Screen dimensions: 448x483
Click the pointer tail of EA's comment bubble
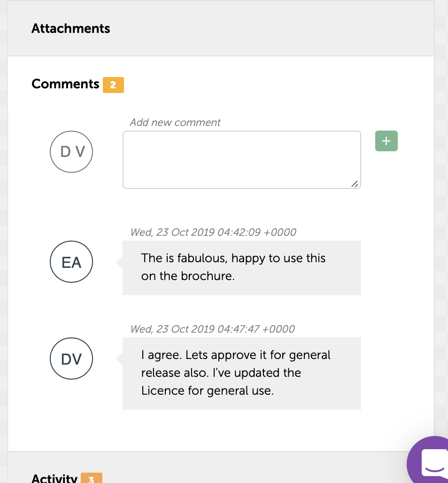click(x=119, y=262)
